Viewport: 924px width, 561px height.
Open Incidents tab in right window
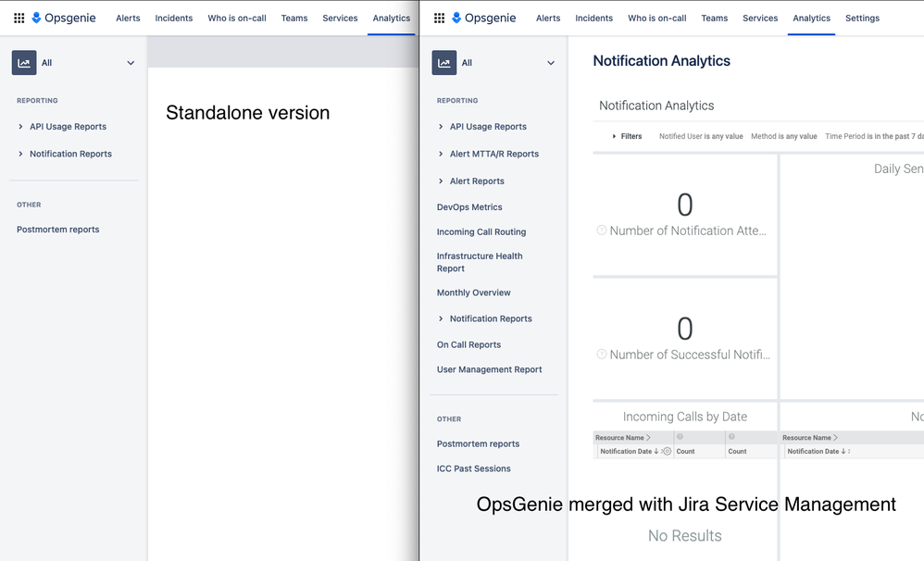tap(594, 19)
